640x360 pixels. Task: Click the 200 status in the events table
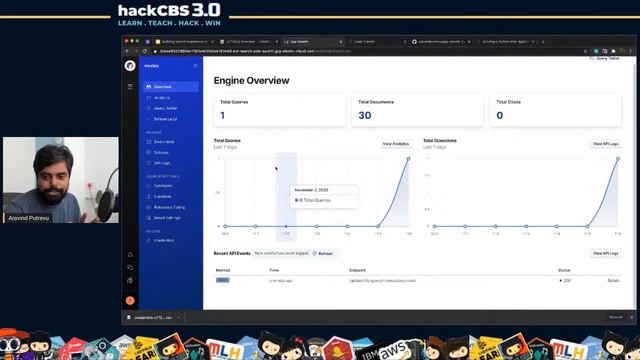(x=565, y=280)
